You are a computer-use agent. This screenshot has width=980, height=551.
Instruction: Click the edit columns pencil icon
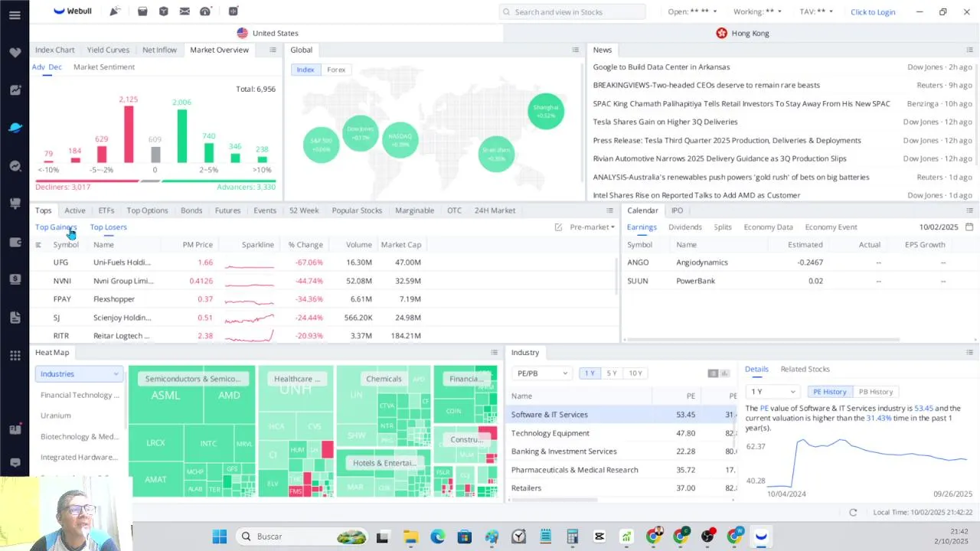pyautogui.click(x=558, y=227)
